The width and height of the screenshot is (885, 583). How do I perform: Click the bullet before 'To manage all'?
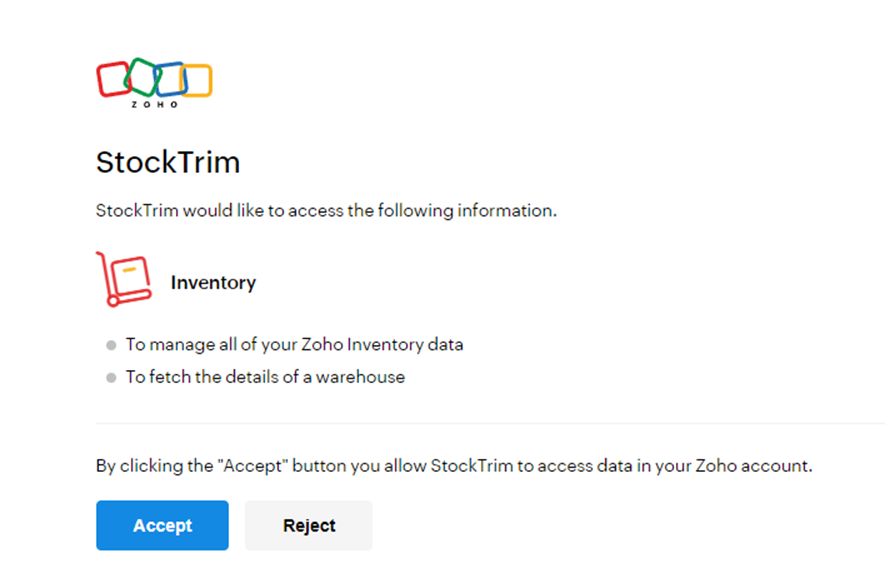click(111, 345)
